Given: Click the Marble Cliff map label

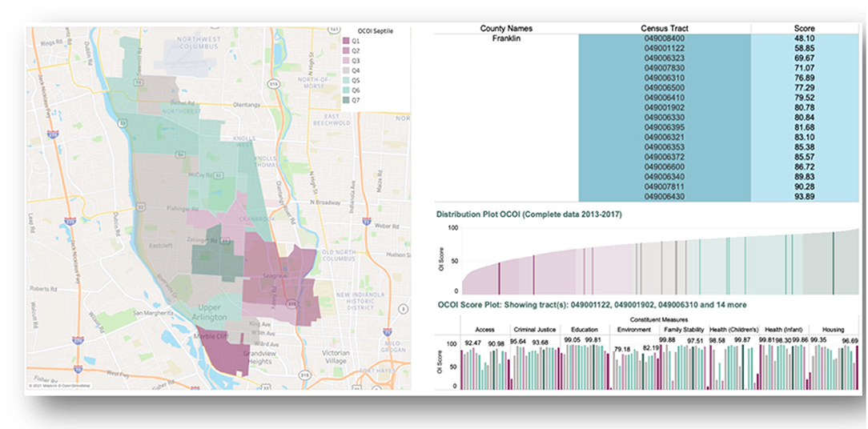Looking at the screenshot, I should (210, 337).
